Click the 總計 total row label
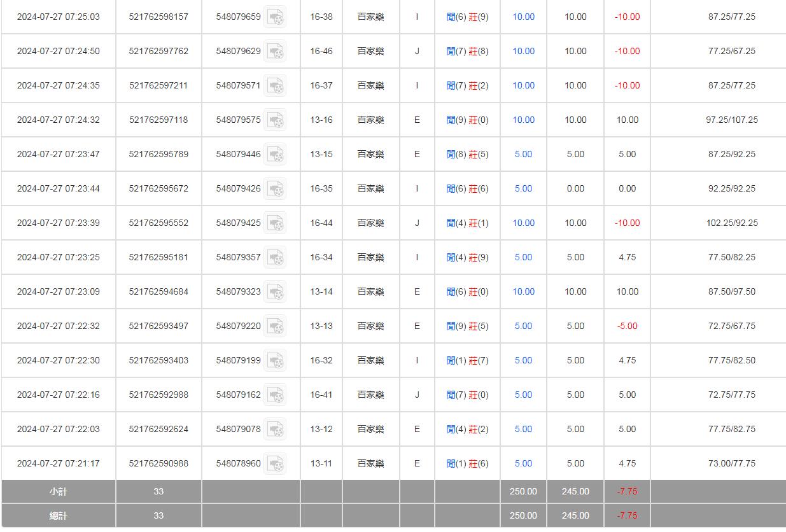This screenshot has height=532, width=786. [58, 515]
